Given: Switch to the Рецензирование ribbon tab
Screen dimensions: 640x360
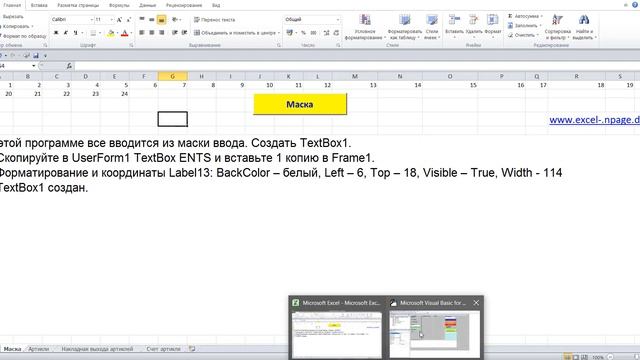Looking at the screenshot, I should (x=184, y=5).
